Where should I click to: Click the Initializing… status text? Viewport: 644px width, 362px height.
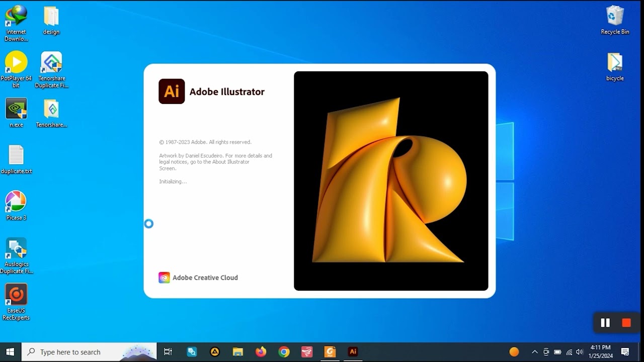coord(173,182)
